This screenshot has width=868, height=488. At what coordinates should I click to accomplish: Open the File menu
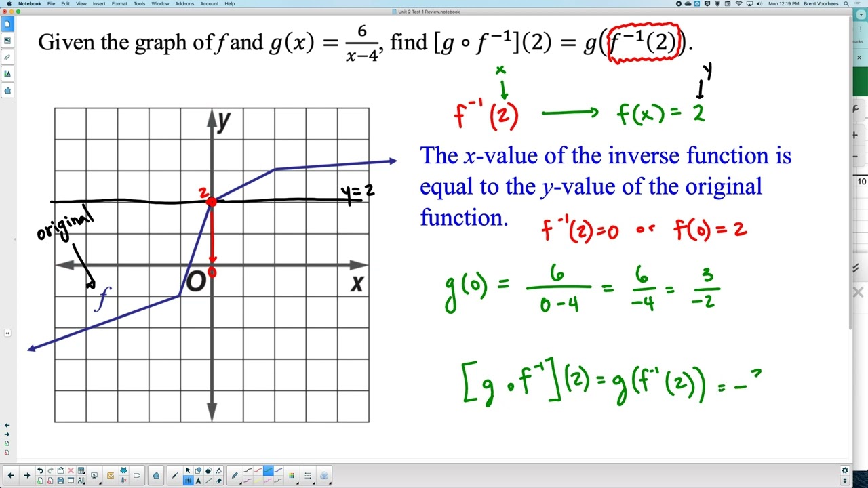tap(51, 3)
